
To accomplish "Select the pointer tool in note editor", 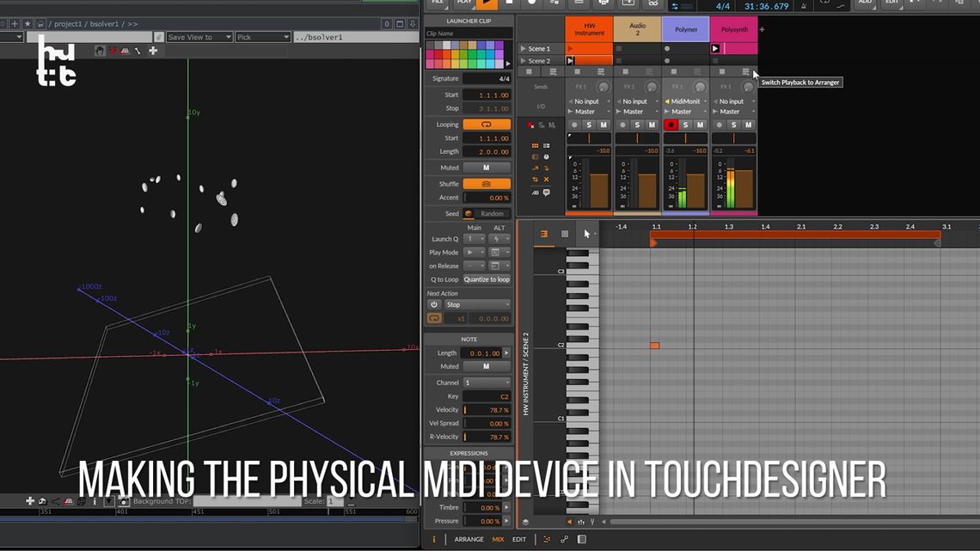I will [x=587, y=234].
